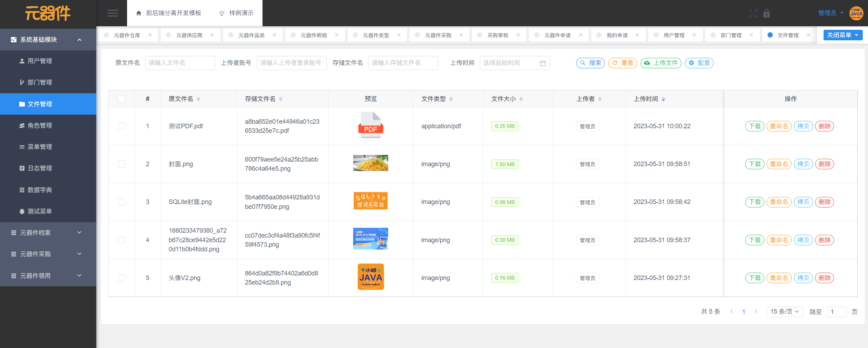
Task: Click the lock screen icon
Action: click(x=766, y=13)
